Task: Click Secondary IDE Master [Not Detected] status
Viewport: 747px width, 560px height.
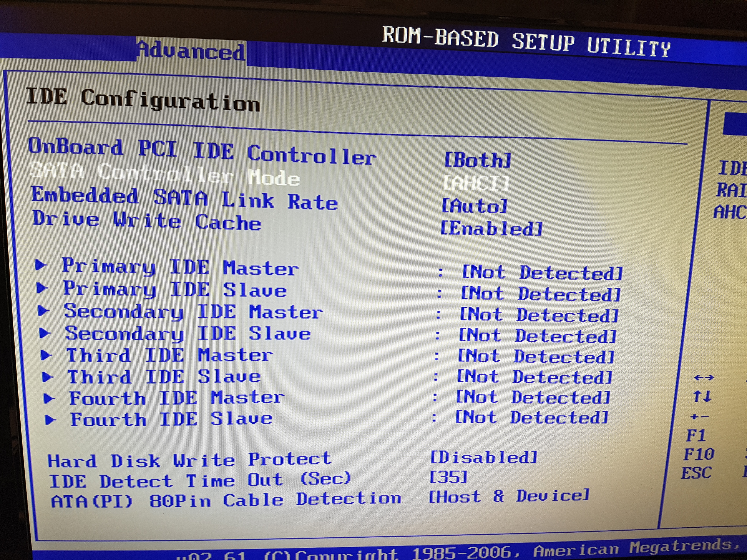Action: point(539,315)
